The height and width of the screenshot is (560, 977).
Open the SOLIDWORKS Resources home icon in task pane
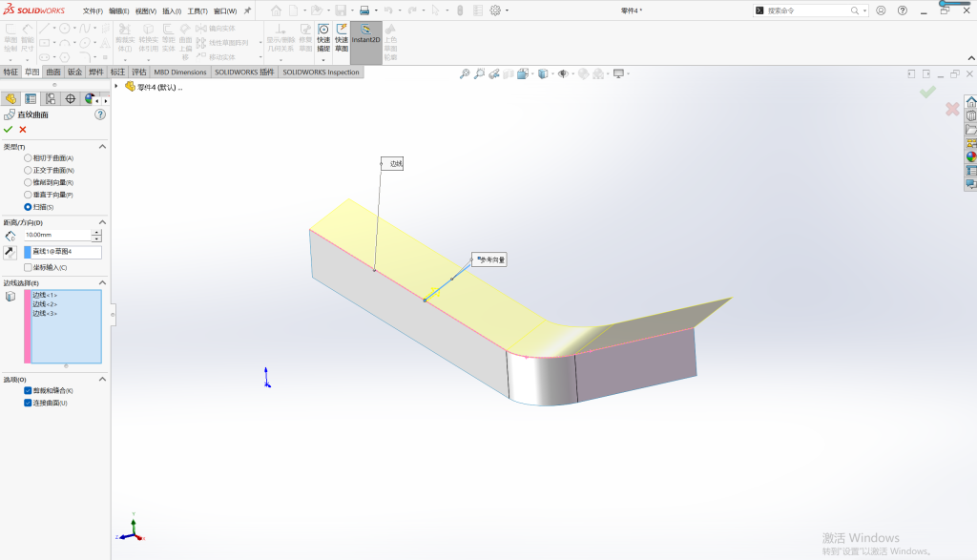[x=970, y=102]
